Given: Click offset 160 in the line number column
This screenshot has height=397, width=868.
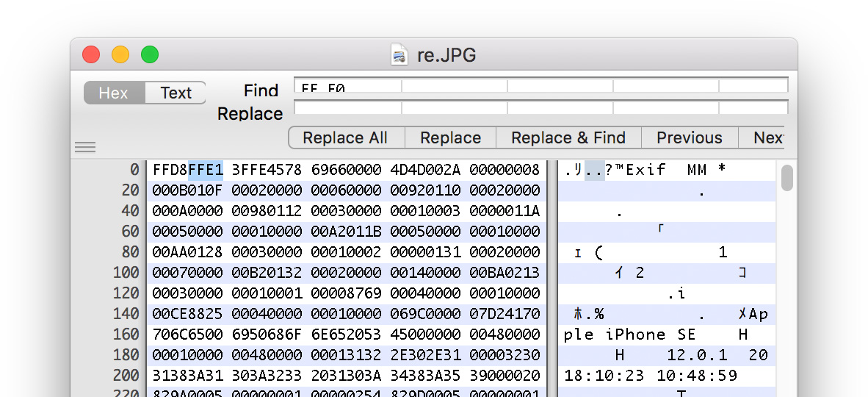Looking at the screenshot, I should [126, 335].
